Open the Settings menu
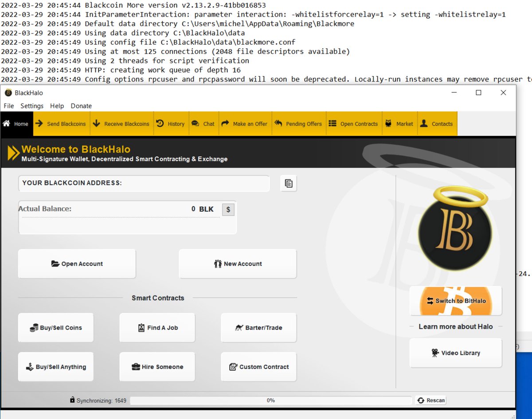The image size is (532, 419). [32, 106]
